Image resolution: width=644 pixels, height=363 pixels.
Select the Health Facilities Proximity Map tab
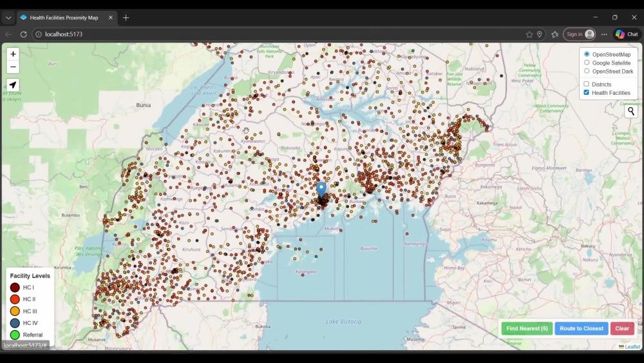[64, 17]
